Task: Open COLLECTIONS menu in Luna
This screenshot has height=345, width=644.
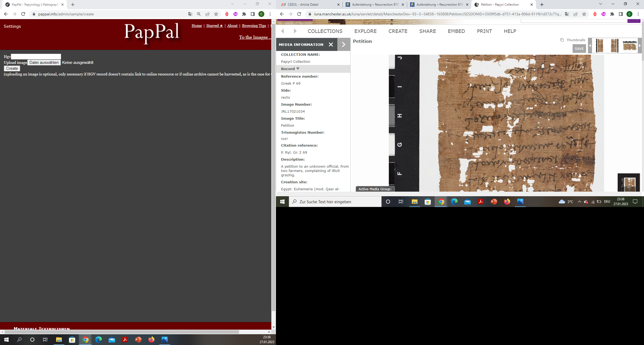Action: click(x=325, y=31)
